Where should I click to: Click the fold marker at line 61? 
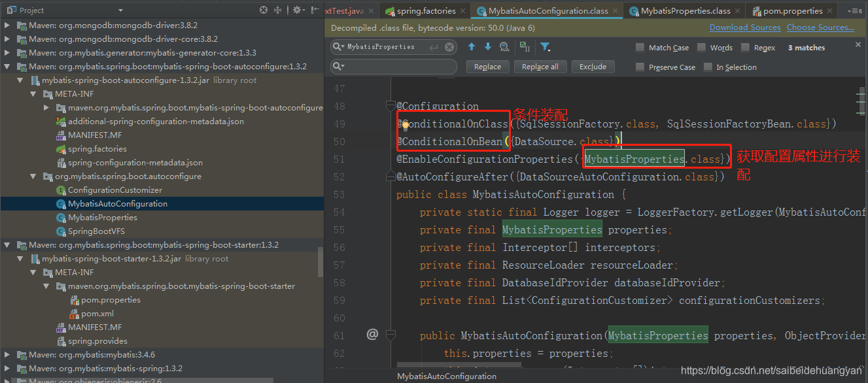click(x=391, y=335)
